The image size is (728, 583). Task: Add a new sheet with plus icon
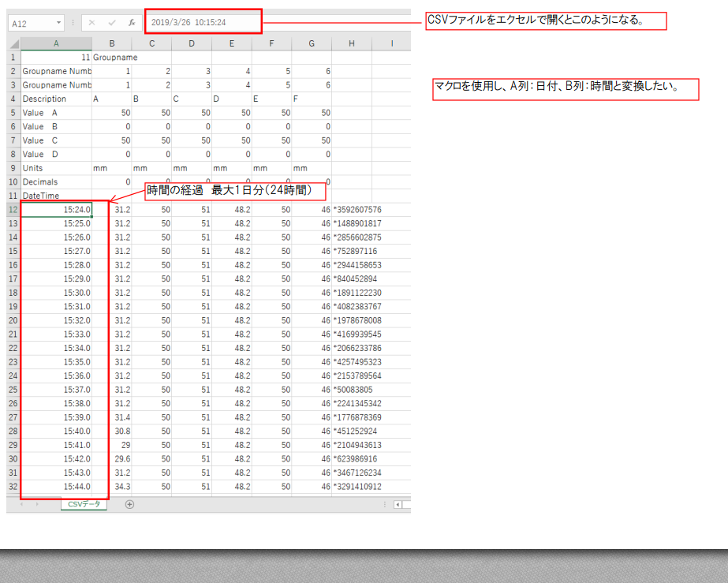(130, 504)
